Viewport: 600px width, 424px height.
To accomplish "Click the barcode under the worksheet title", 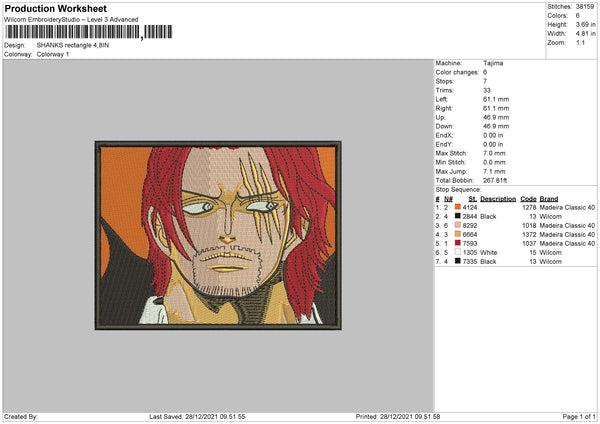I will tap(89, 32).
